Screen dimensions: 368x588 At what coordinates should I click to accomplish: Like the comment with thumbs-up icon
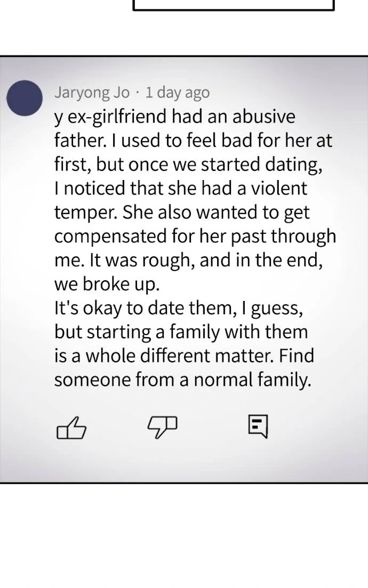(71, 427)
